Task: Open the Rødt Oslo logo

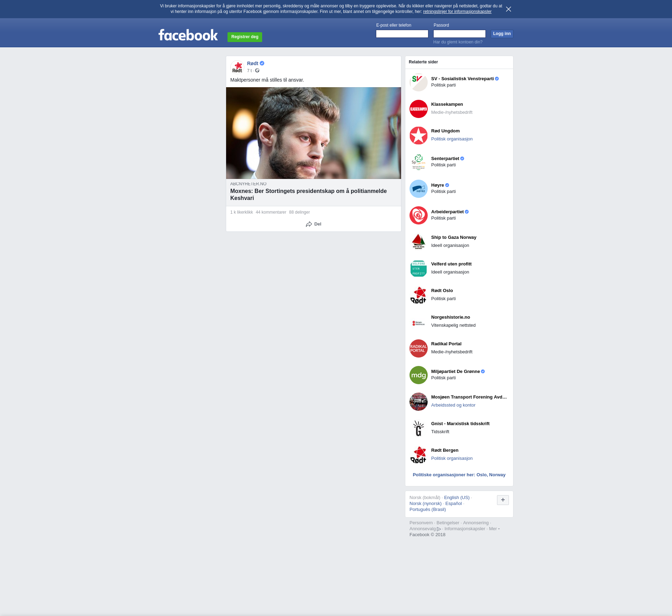Action: coord(419,295)
